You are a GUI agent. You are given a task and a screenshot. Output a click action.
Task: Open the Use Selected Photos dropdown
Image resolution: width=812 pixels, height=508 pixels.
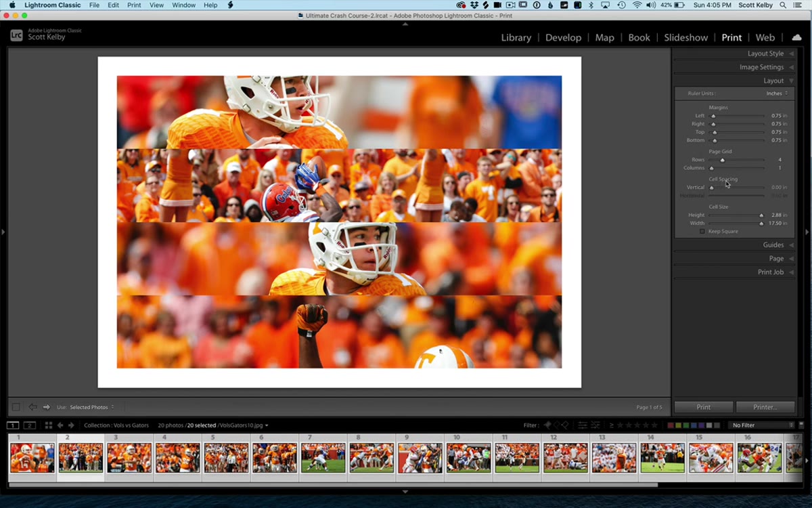[92, 407]
